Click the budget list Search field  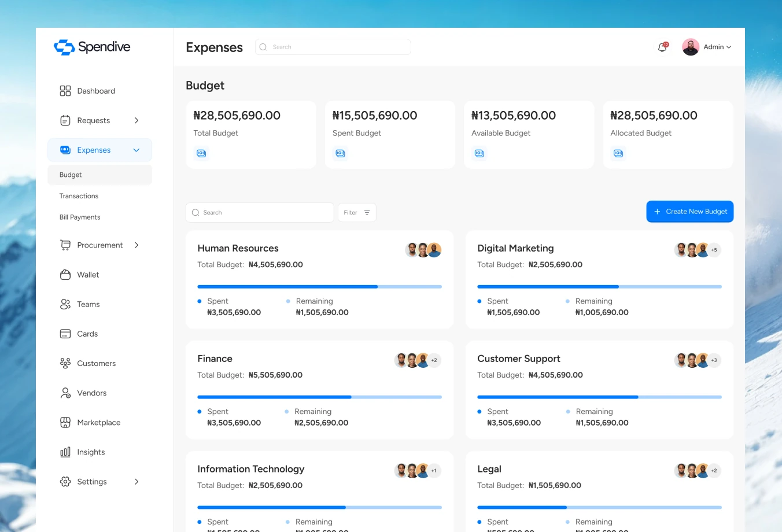click(x=260, y=213)
